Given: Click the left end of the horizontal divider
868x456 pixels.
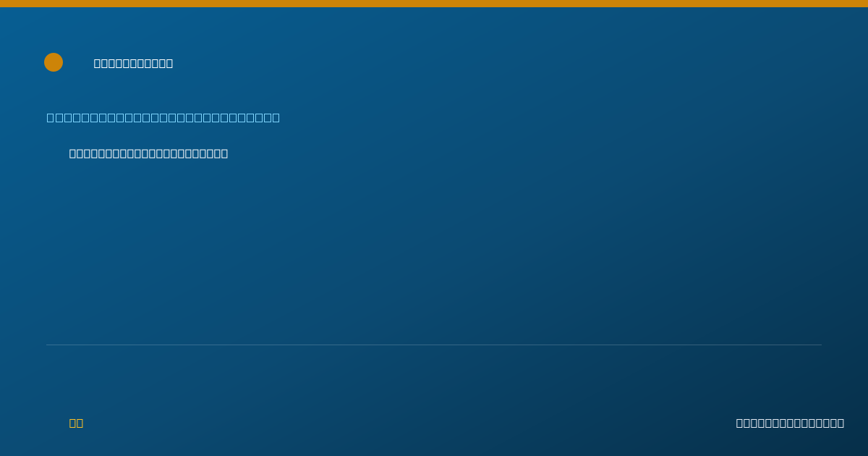Looking at the screenshot, I should tap(48, 345).
